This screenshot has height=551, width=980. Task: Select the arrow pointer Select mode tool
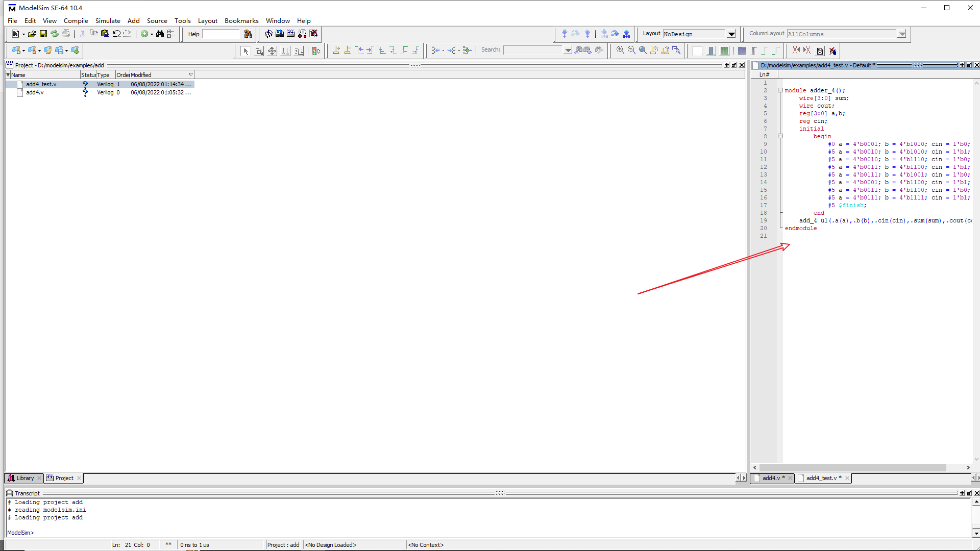tap(246, 51)
